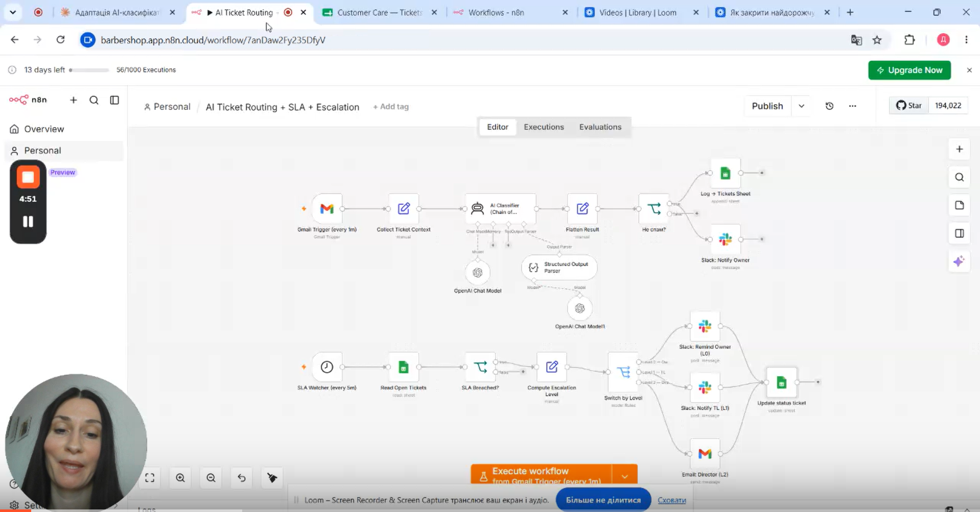Stop the Loom recording

click(28, 177)
